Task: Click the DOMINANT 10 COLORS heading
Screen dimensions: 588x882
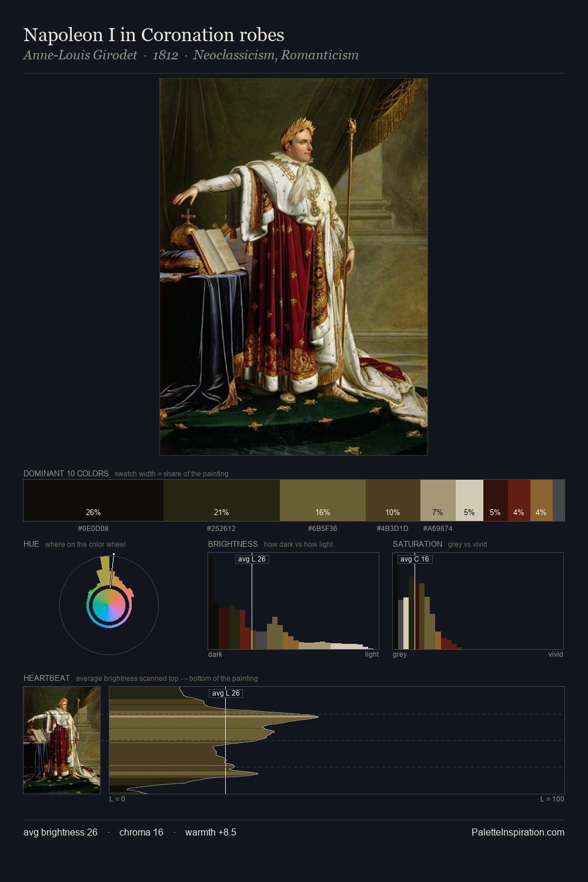Action: click(x=66, y=473)
